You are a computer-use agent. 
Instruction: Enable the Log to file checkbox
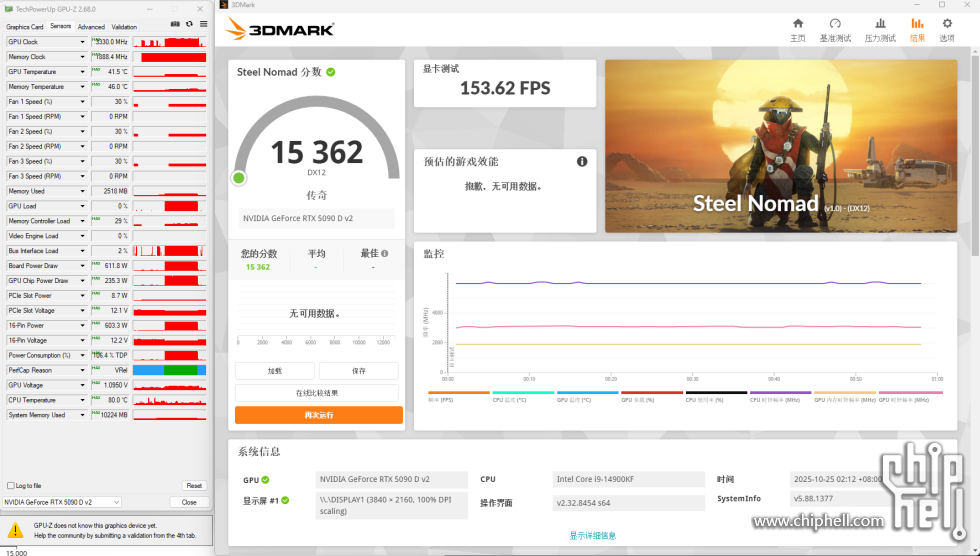point(11,485)
